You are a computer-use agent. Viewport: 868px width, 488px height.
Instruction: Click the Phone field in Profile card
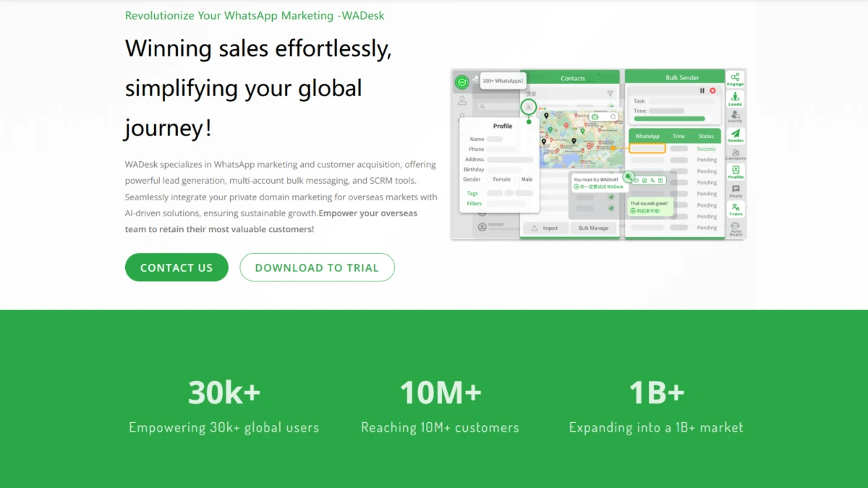click(502, 149)
